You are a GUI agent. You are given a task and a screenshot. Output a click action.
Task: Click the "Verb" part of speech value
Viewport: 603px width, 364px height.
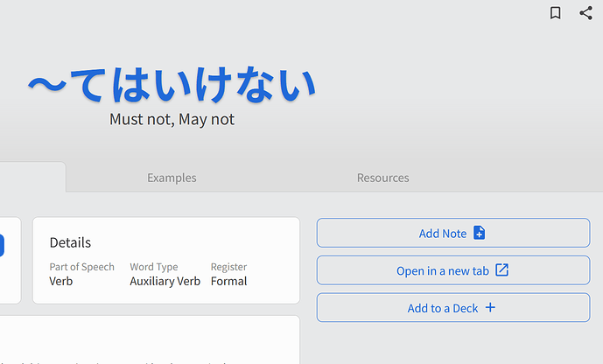[x=61, y=281]
